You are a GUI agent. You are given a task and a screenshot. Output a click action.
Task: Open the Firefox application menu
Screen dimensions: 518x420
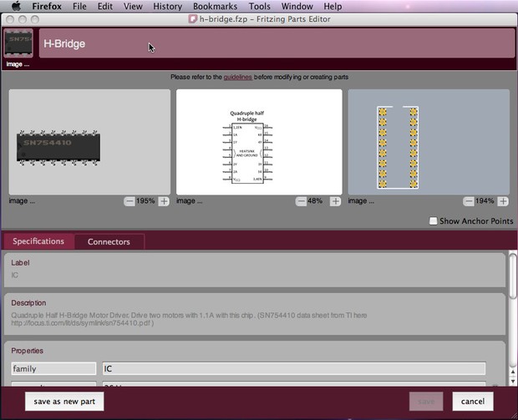point(47,7)
